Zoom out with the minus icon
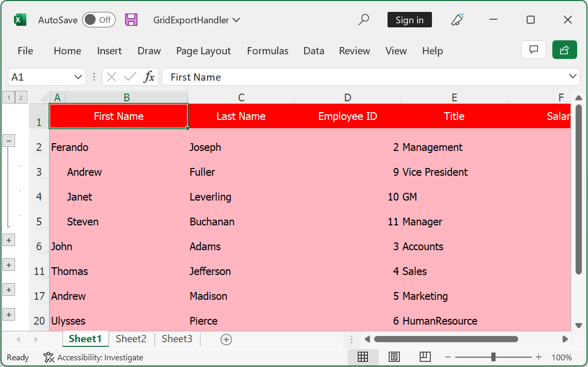This screenshot has width=588, height=367. [x=447, y=357]
